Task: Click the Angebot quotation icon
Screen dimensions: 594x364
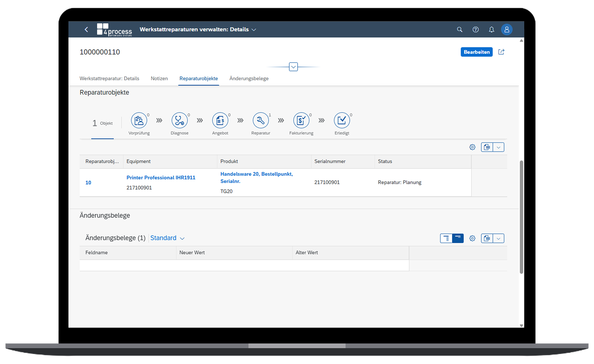Action: (220, 120)
